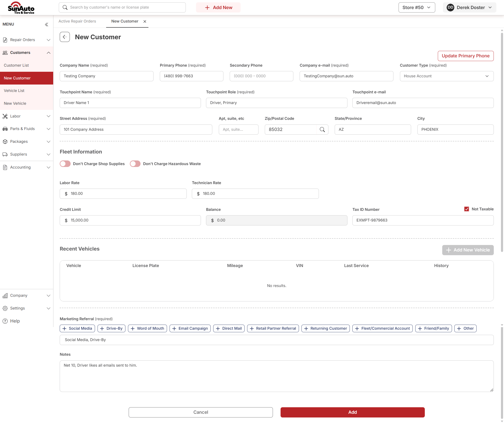Viewport: 504px width, 424px height.
Task: Click the Suppliers truck icon
Action: tap(5, 154)
